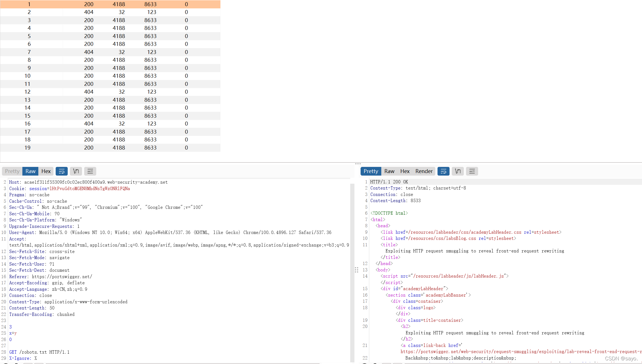The image size is (642, 364).
Task: Select result row 19 in results table
Action: (x=110, y=148)
